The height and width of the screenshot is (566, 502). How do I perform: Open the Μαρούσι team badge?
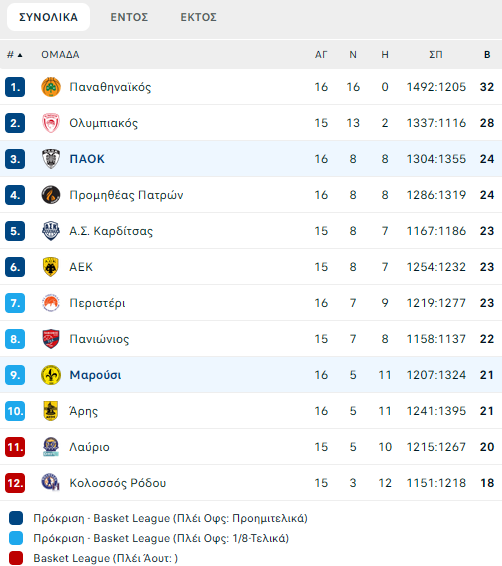[51, 375]
